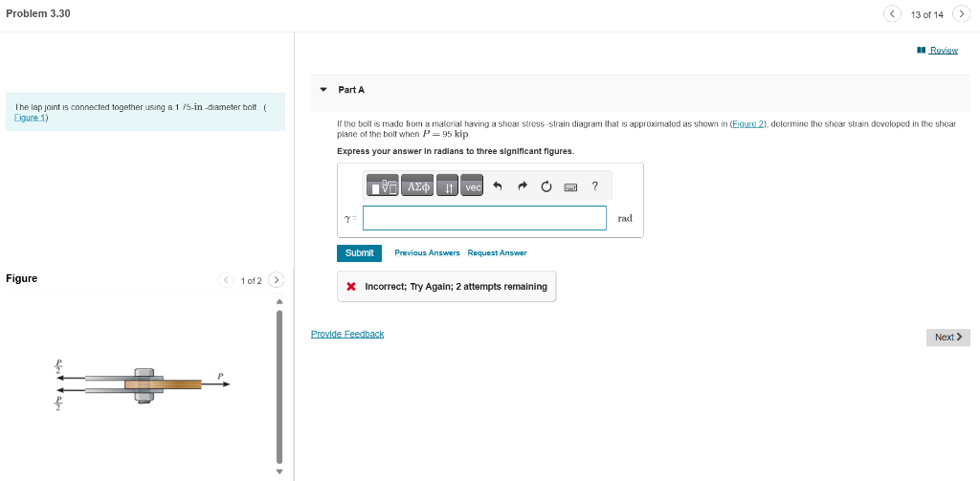Screen dimensions: 980x481
Task: Click the vec vector button
Action: tap(473, 186)
